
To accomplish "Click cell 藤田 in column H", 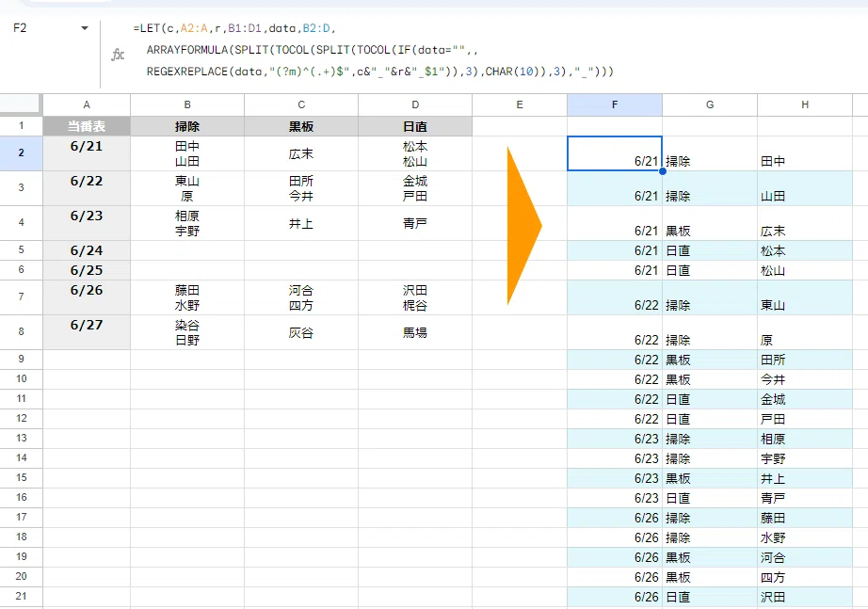I will click(x=805, y=518).
